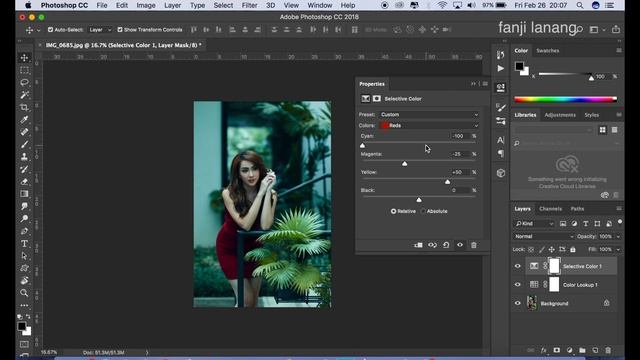This screenshot has height=360, width=640.
Task: Select the Clone Stamp tool
Action: pos(24,157)
